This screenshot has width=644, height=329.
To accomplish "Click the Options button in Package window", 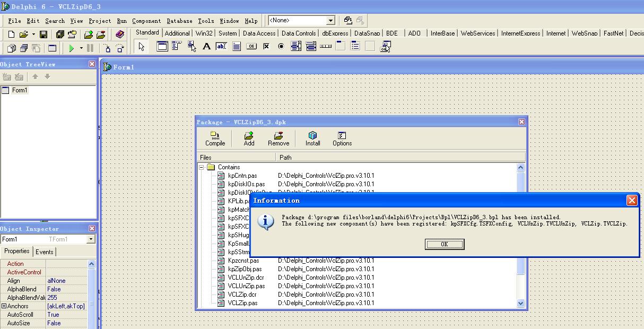I will coord(342,139).
